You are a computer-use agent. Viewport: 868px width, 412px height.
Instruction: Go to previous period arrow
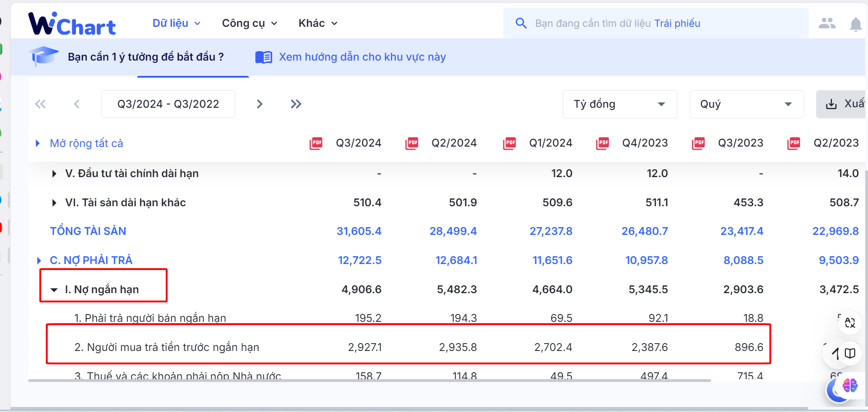[x=77, y=104]
